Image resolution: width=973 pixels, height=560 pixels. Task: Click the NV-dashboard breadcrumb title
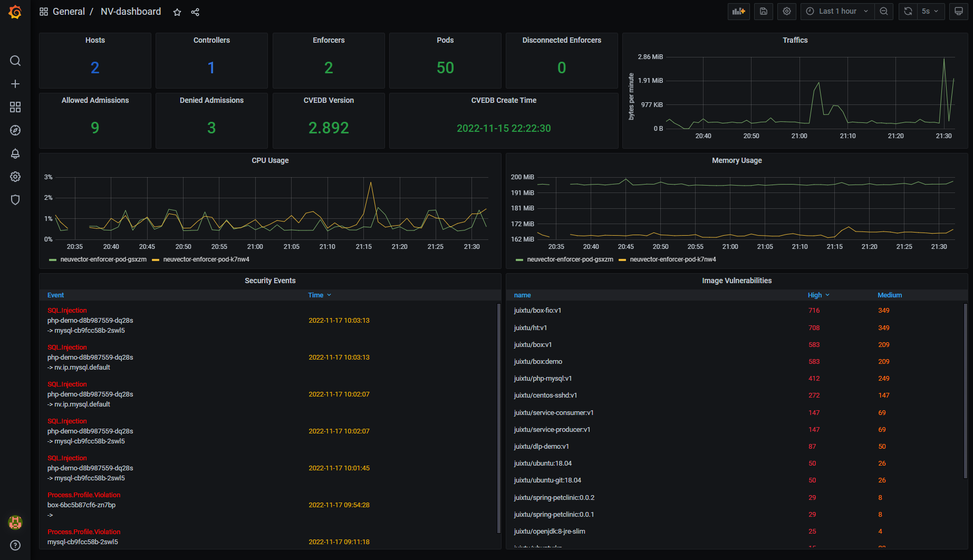click(x=131, y=12)
